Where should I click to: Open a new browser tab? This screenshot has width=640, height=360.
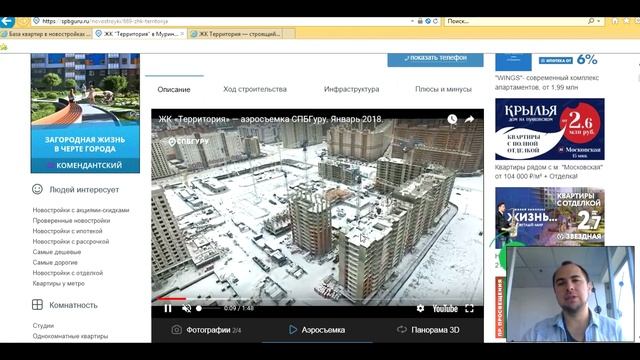[289, 34]
